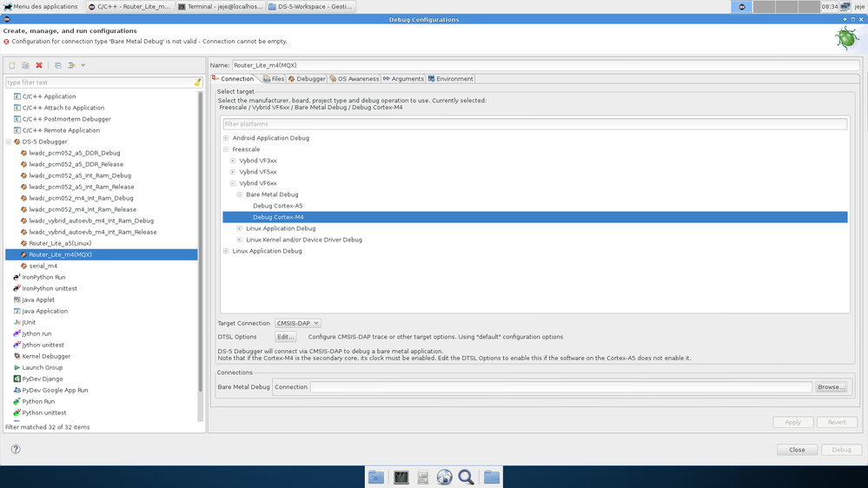The width and height of the screenshot is (868, 488).
Task: Click the IronPython unittest icon
Action: click(17, 288)
